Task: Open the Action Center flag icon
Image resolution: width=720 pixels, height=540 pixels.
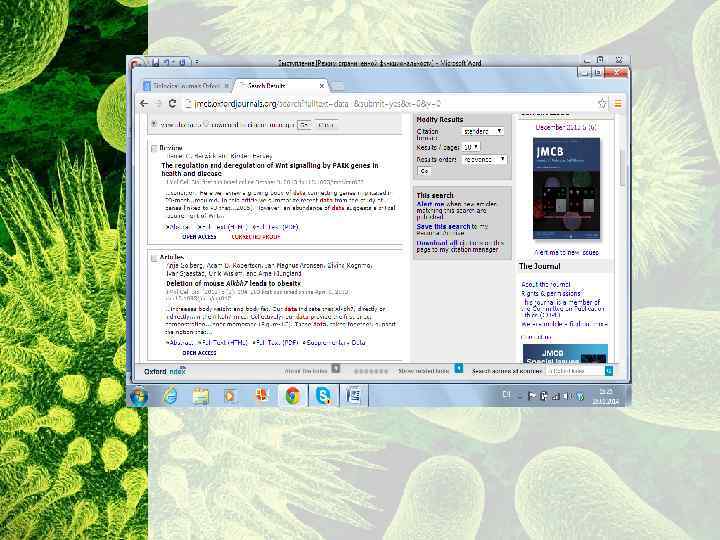Action: 532,396
